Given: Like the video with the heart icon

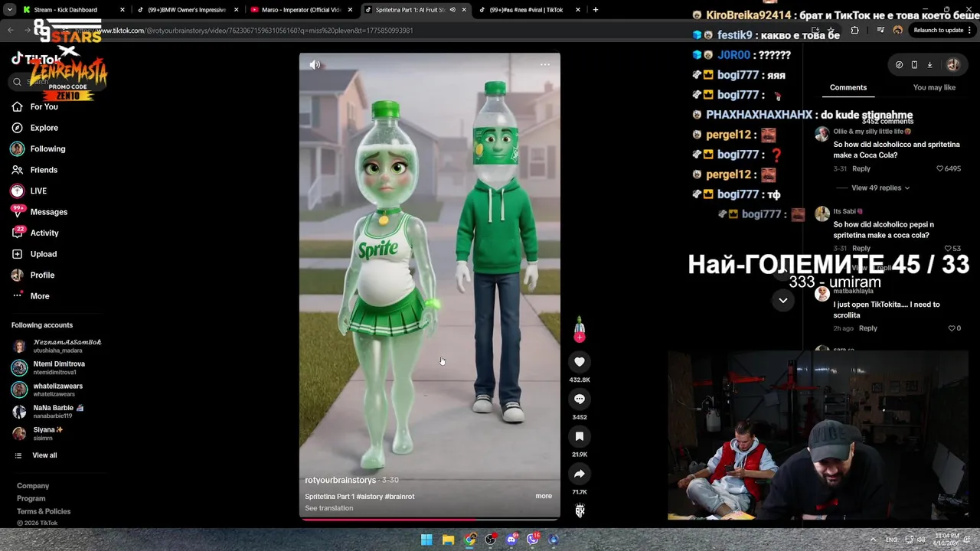Looking at the screenshot, I should coord(580,362).
